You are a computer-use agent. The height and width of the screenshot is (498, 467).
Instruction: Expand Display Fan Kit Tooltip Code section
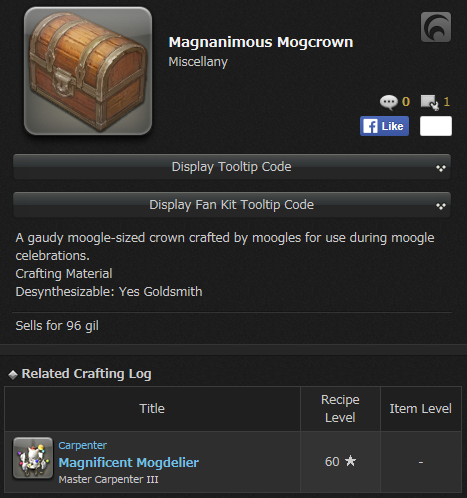pyautogui.click(x=232, y=205)
